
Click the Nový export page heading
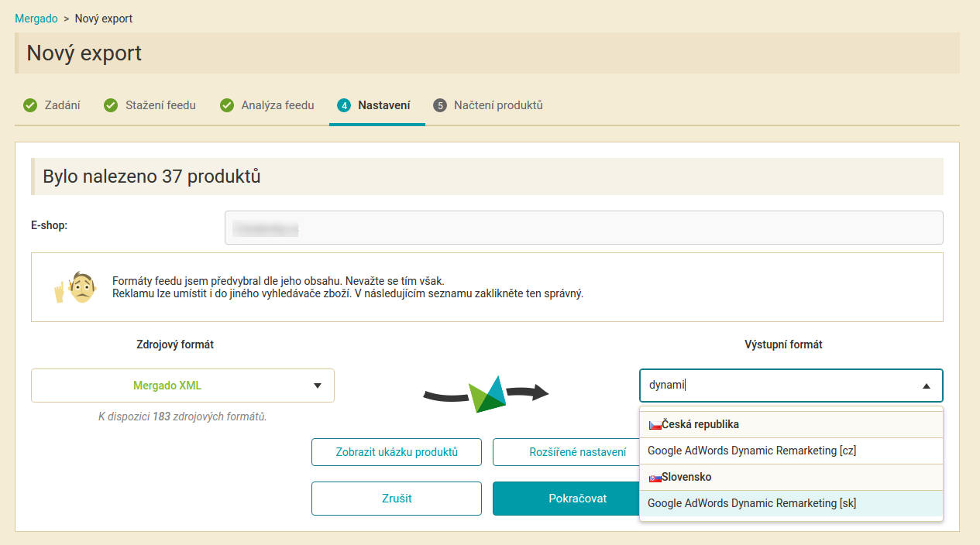(x=84, y=53)
